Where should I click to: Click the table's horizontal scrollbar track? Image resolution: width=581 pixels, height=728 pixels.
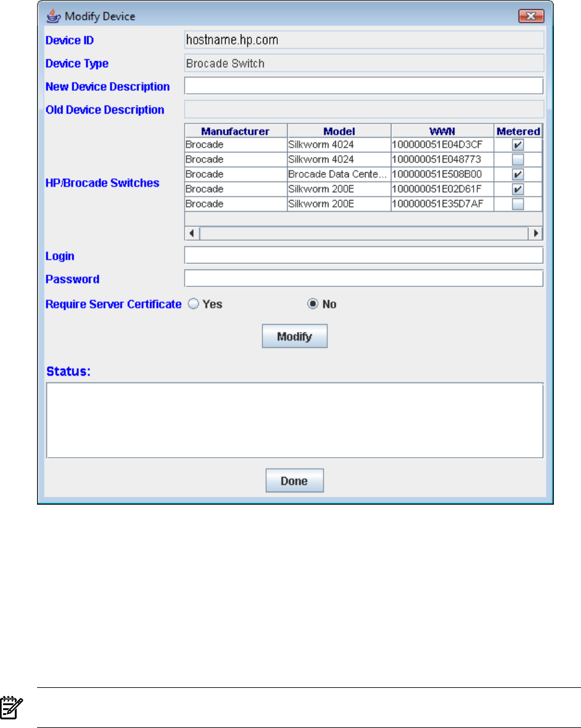(364, 233)
